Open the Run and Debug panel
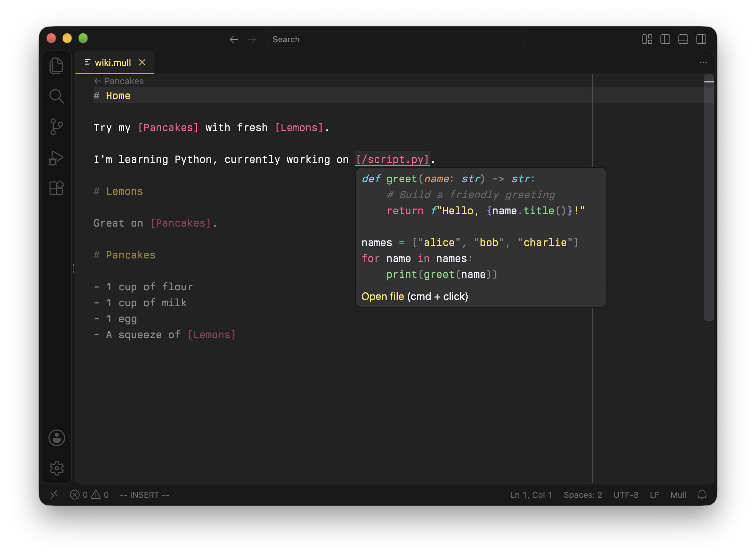Viewport: 756px width, 557px height. (x=56, y=158)
